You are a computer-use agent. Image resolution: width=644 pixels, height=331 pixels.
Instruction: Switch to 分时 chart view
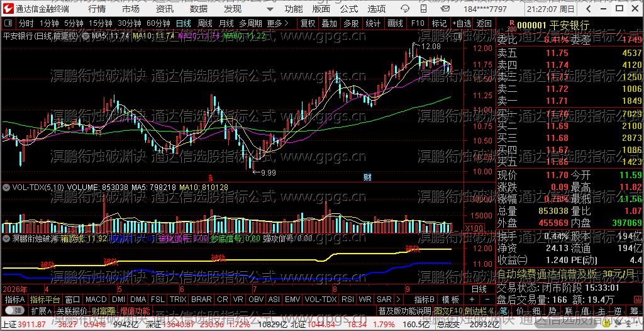[x=26, y=23]
